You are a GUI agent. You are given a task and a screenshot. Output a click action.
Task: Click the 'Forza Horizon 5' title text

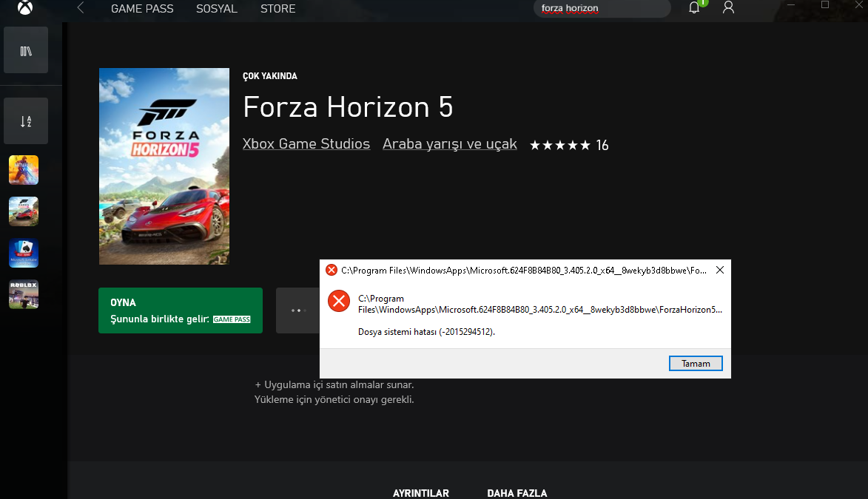[x=348, y=106]
